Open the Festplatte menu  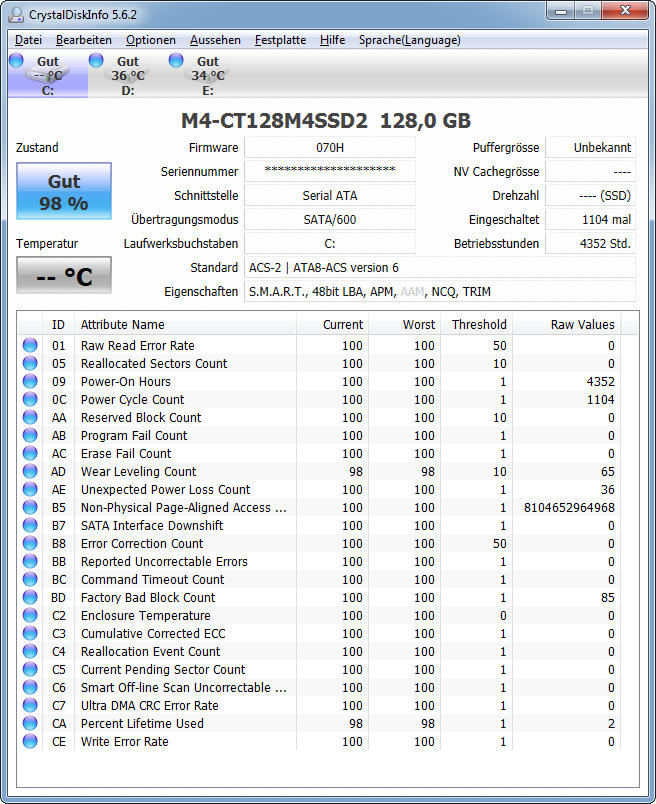[x=280, y=40]
